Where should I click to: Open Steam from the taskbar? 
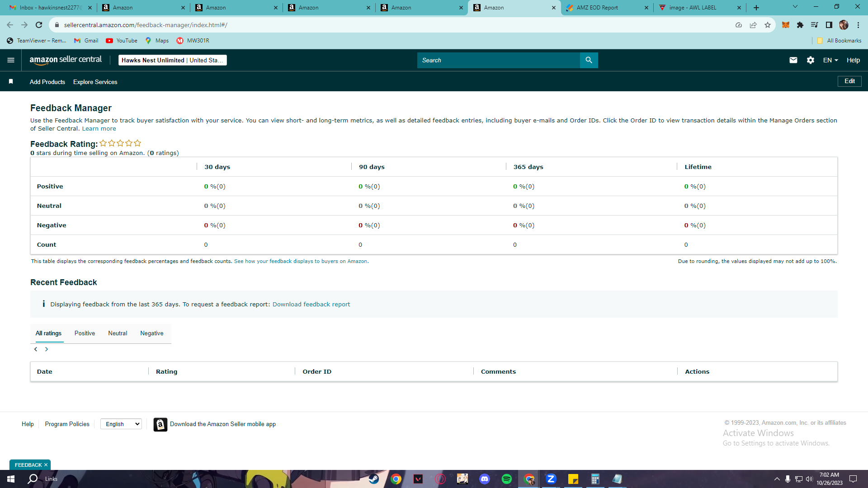point(373,479)
